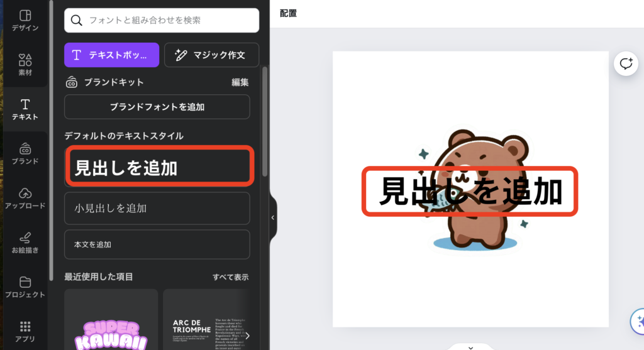644x350 pixels.
Task: Select the SUPER KAWAII text template thumbnail
Action: (111, 320)
